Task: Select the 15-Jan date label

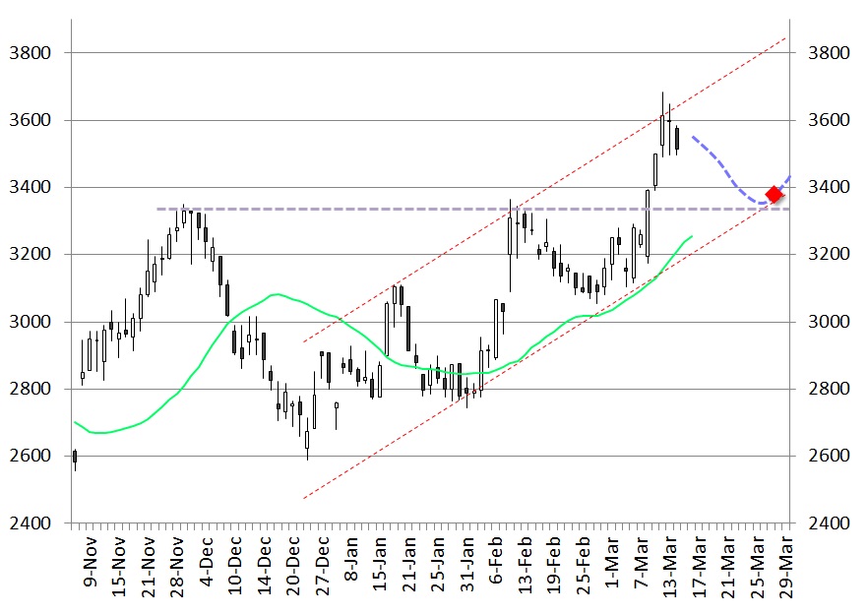Action: (380, 564)
